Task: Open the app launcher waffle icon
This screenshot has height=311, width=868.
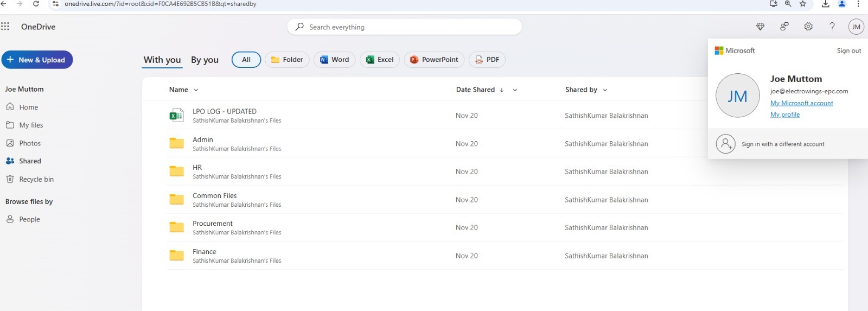Action: coord(5,26)
